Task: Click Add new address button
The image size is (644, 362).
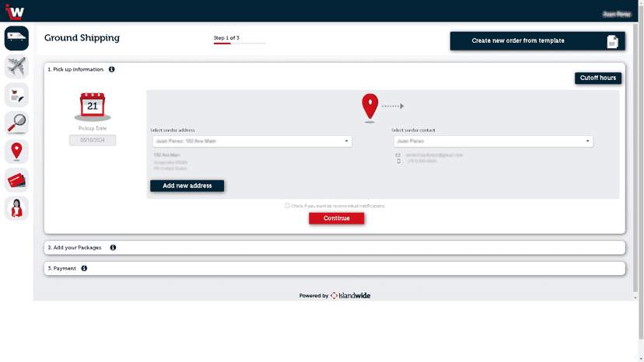Action: (187, 186)
